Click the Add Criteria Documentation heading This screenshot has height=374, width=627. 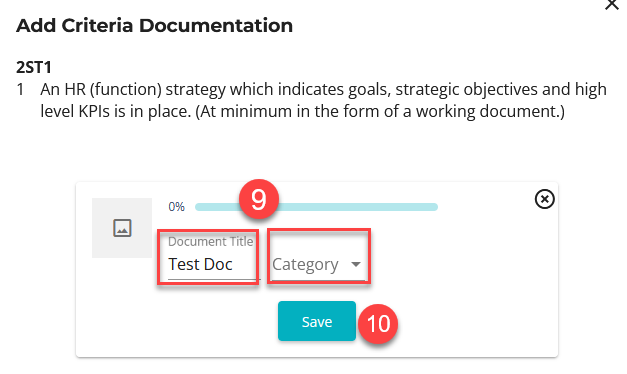[154, 26]
